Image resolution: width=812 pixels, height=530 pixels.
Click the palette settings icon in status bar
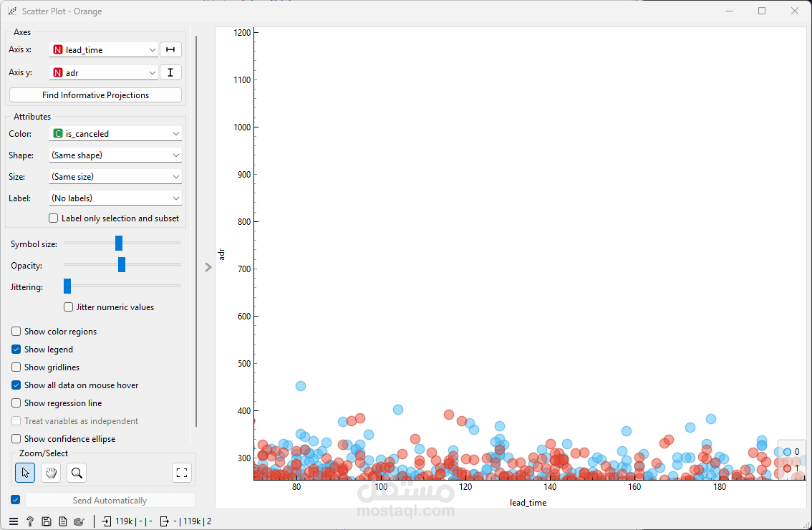pyautogui.click(x=79, y=521)
